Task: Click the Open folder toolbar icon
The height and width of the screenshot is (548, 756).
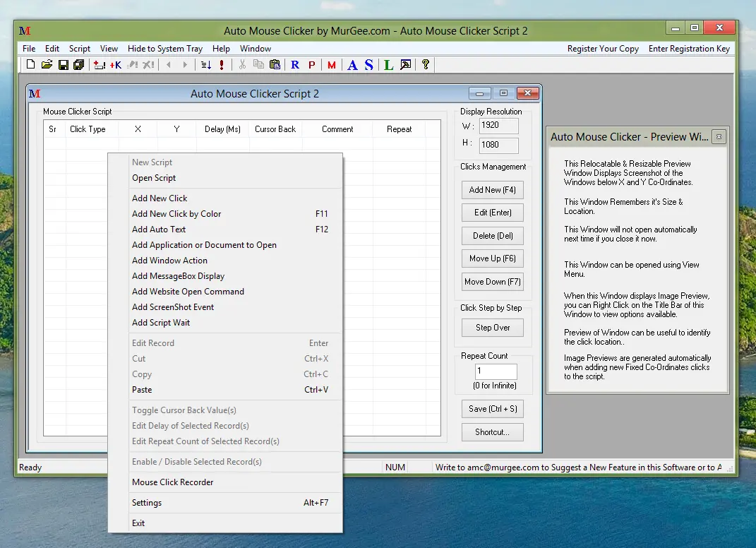Action: 47,65
